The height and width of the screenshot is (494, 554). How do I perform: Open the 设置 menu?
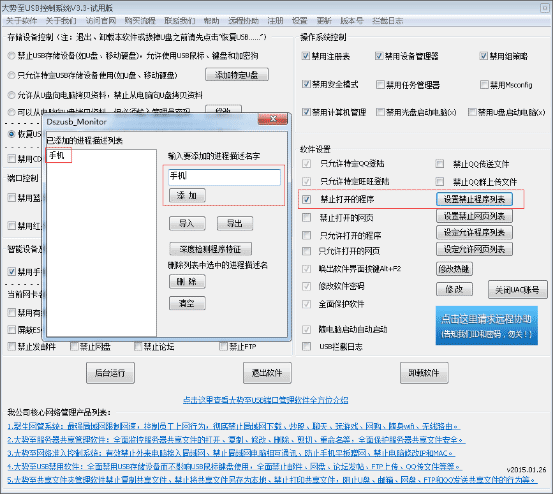(300, 21)
